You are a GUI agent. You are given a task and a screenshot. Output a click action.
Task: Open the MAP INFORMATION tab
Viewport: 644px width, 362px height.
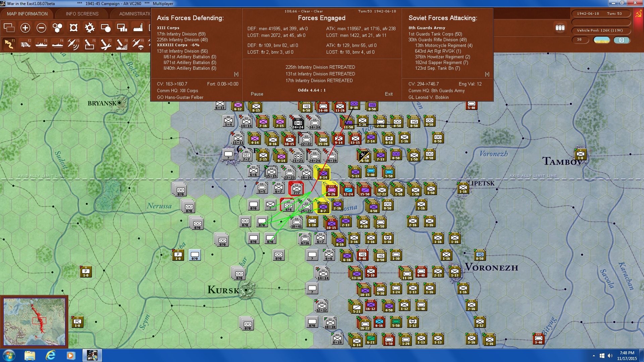tap(27, 14)
